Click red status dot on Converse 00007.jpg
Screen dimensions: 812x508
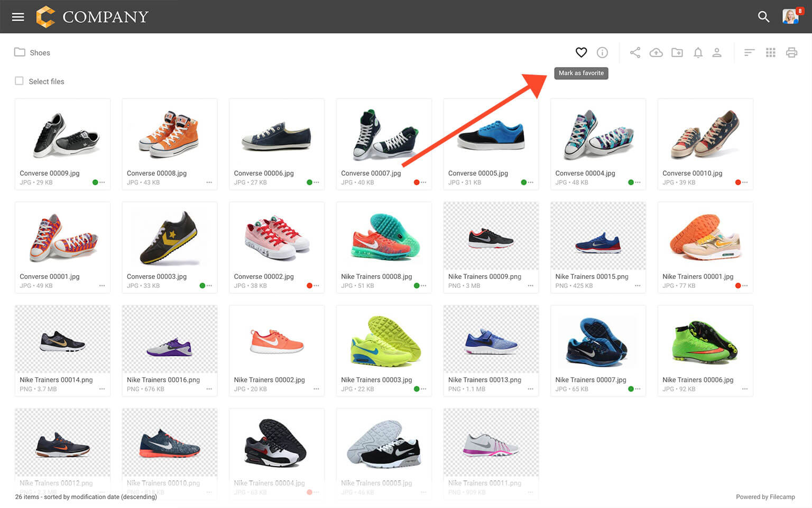[x=417, y=183]
